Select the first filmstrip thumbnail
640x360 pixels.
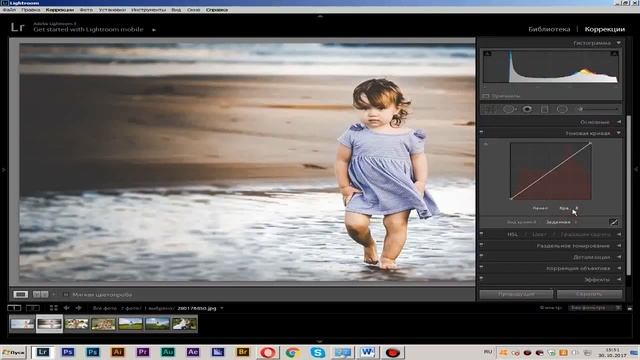click(x=22, y=324)
